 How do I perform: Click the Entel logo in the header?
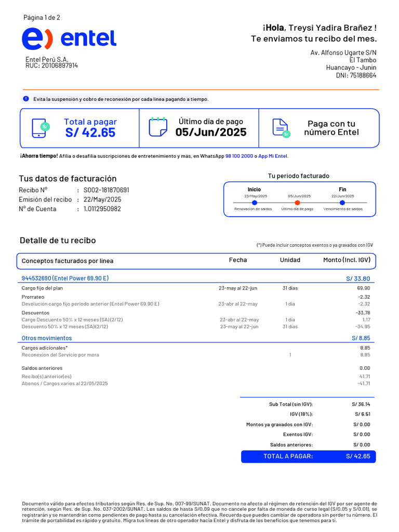click(x=69, y=38)
